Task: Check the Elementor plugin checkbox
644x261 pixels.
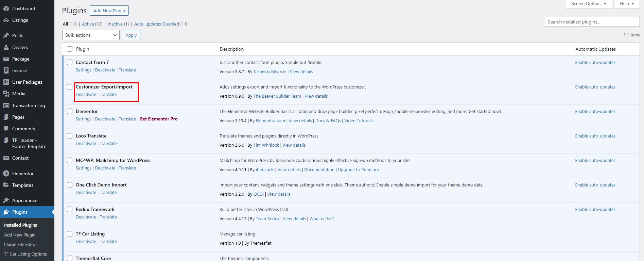Action: point(70,111)
